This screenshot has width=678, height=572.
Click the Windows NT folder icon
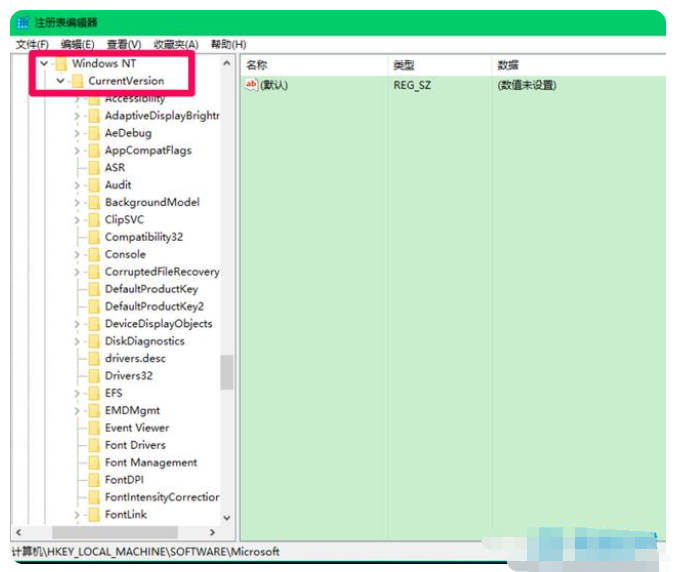61,64
